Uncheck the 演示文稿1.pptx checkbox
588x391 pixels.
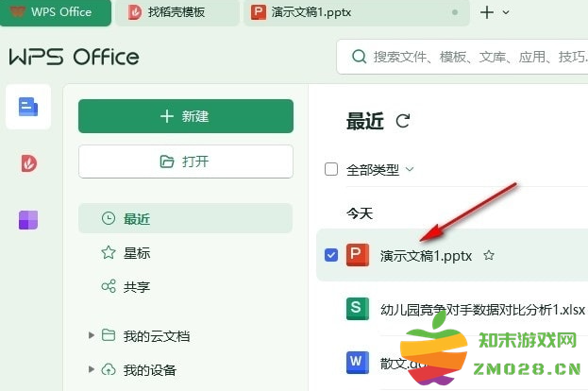point(330,255)
